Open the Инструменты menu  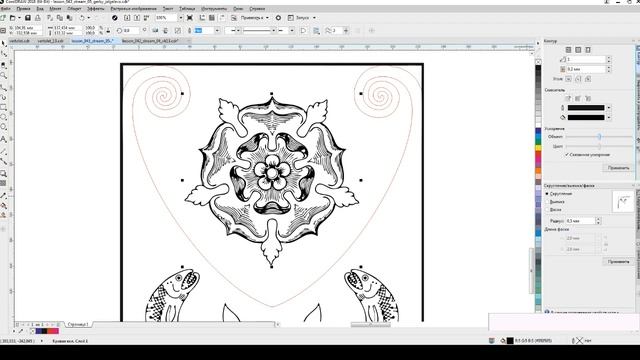pyautogui.click(x=214, y=9)
